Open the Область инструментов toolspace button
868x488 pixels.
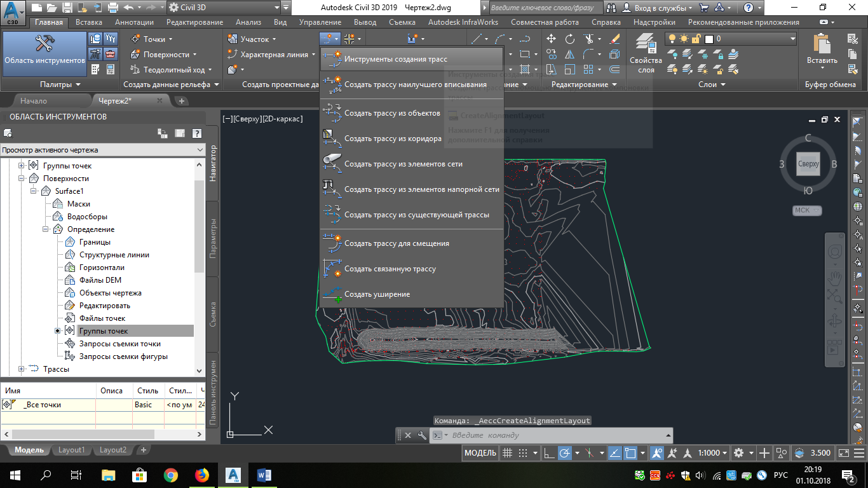pyautogui.click(x=44, y=50)
